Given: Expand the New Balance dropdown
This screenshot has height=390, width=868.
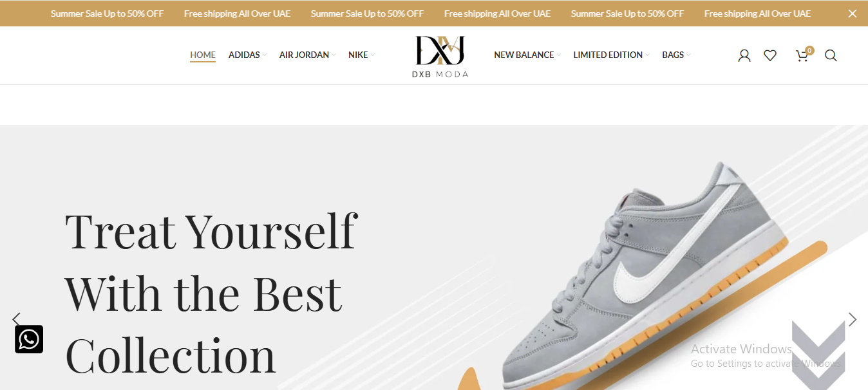Looking at the screenshot, I should click(x=527, y=55).
